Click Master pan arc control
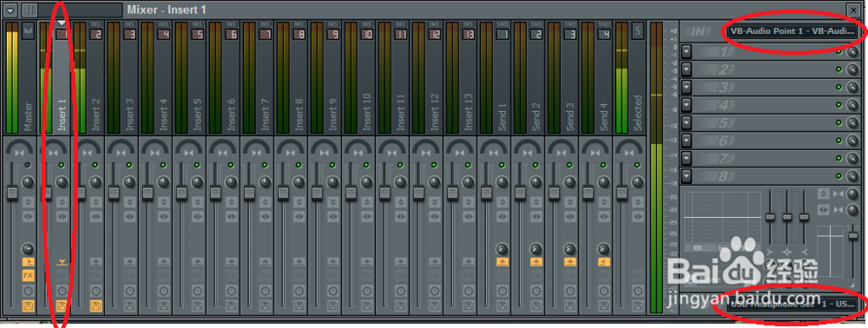 point(20,148)
